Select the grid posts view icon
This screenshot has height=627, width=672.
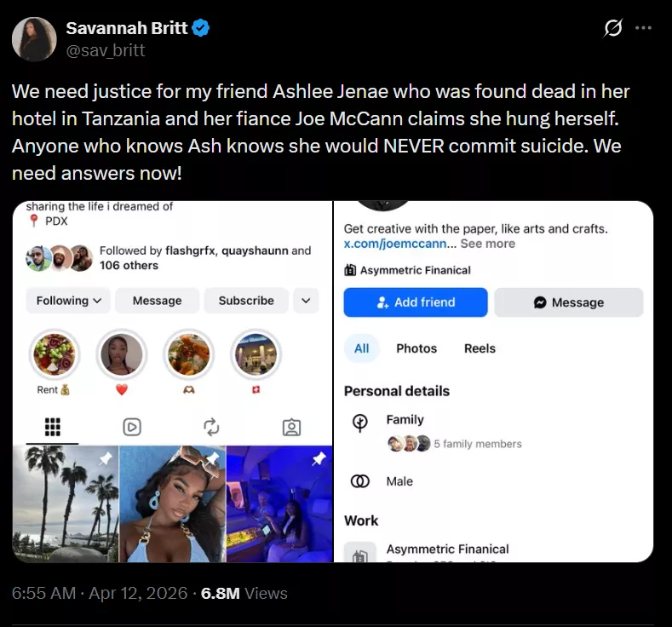pos(52,427)
